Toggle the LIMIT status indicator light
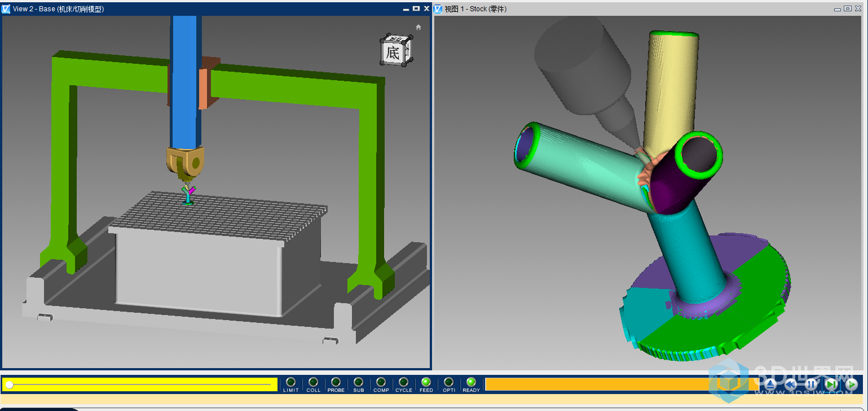868x411 pixels. [291, 382]
